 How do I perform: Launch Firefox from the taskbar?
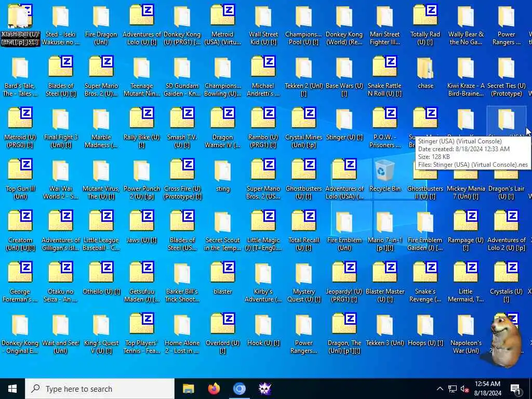coord(214,389)
